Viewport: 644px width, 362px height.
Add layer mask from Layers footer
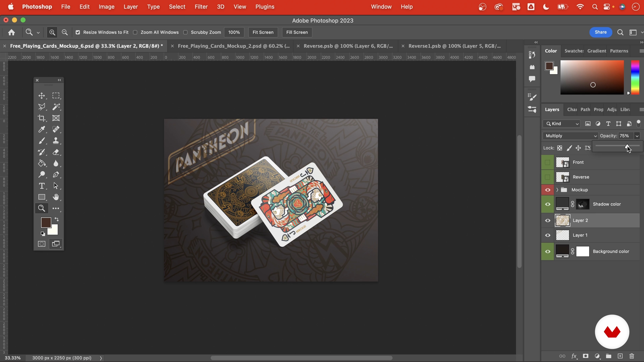pos(585,356)
